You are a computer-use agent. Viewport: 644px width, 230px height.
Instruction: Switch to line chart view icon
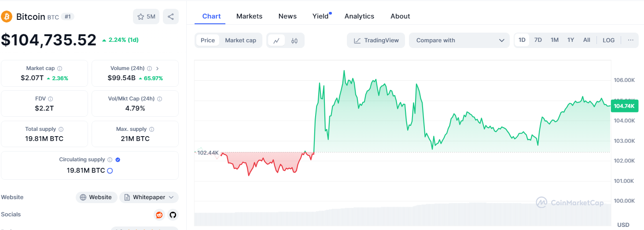[x=276, y=41]
